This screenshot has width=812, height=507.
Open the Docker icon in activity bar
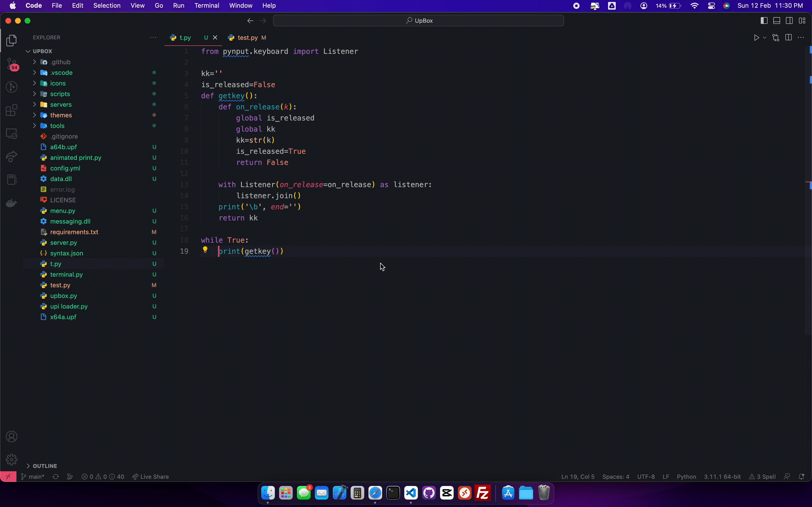tap(12, 203)
